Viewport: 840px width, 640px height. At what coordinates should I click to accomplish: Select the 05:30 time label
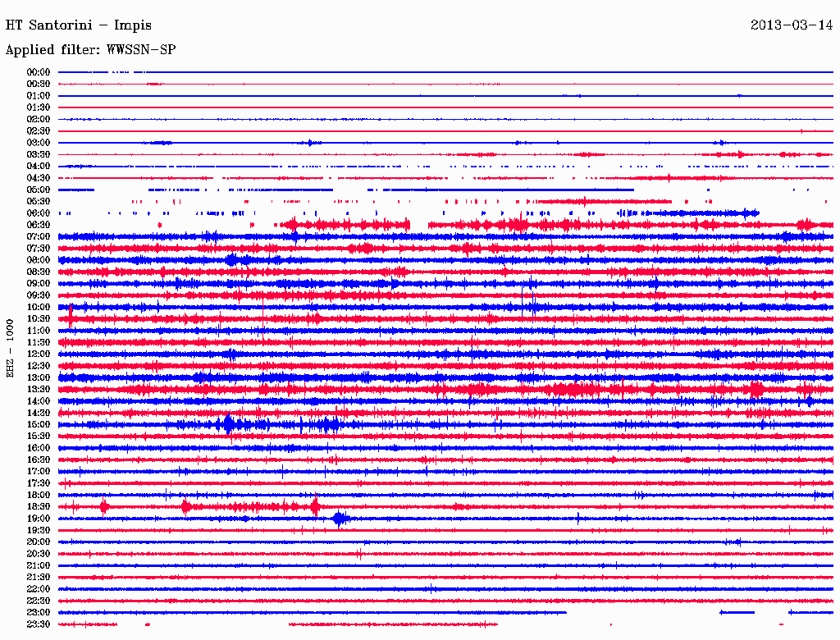[39, 202]
